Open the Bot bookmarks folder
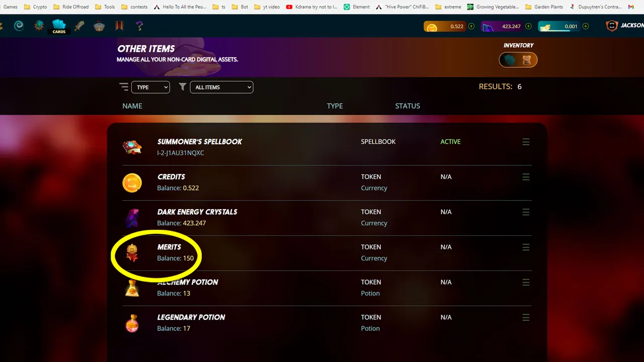Screen dimensions: 644x362 point(239,7)
